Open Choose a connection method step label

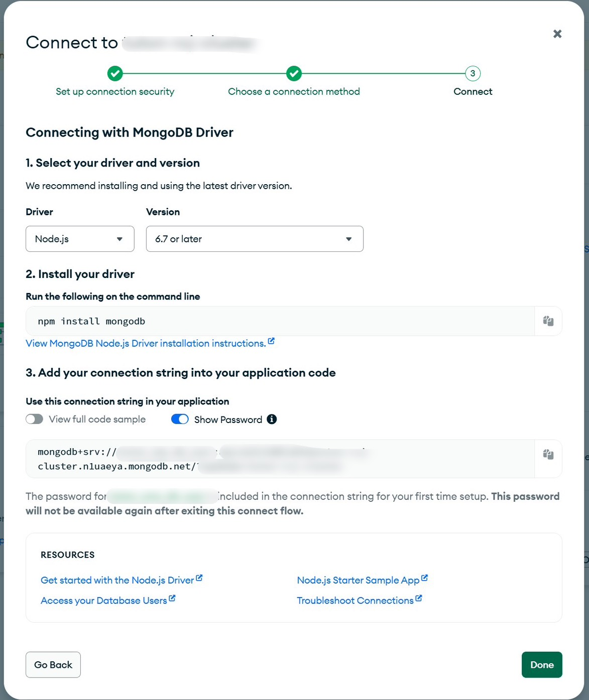click(294, 92)
